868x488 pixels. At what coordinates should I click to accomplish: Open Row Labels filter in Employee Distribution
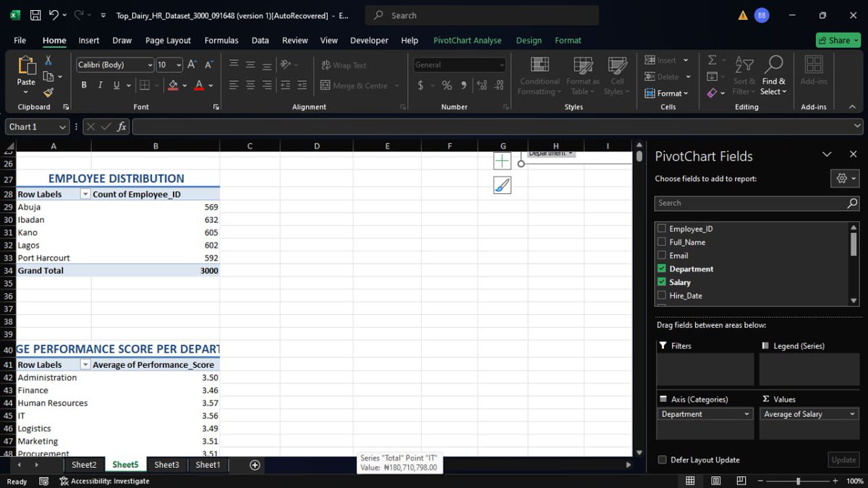click(85, 194)
